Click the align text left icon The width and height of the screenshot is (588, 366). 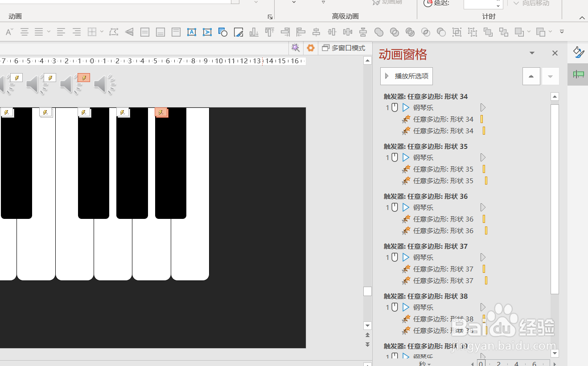click(61, 32)
